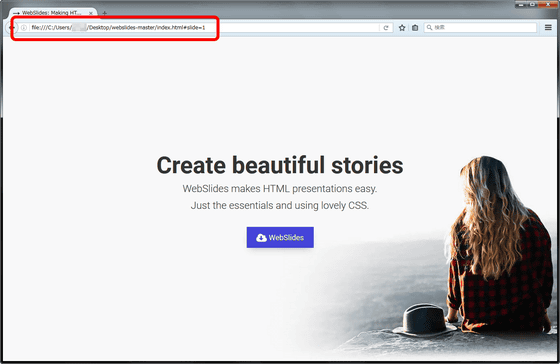Open a new tab with plus button

104,13
